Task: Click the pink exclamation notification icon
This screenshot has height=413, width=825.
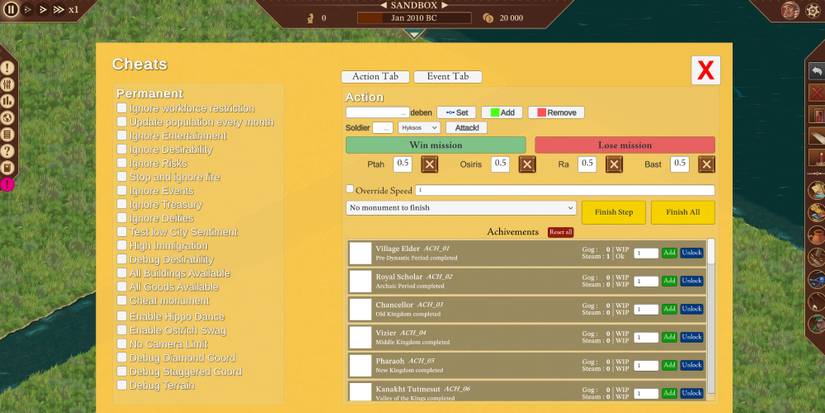Action: pyautogui.click(x=7, y=184)
